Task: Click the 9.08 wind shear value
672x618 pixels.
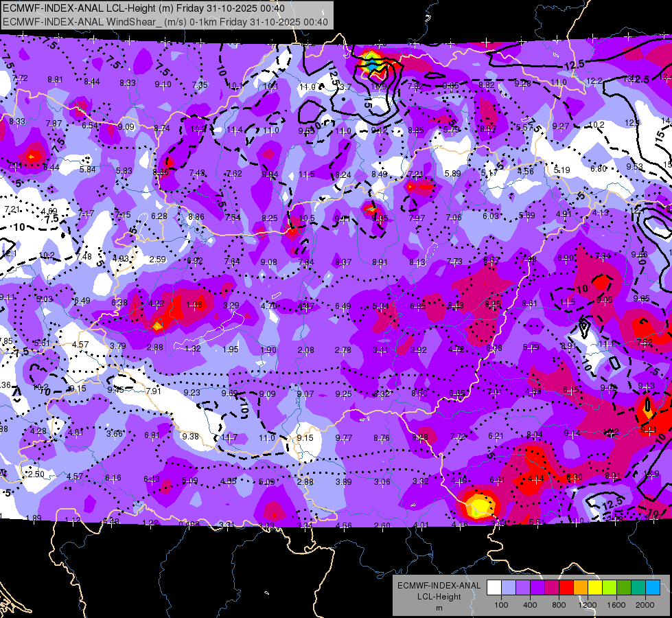Action: pos(268,262)
